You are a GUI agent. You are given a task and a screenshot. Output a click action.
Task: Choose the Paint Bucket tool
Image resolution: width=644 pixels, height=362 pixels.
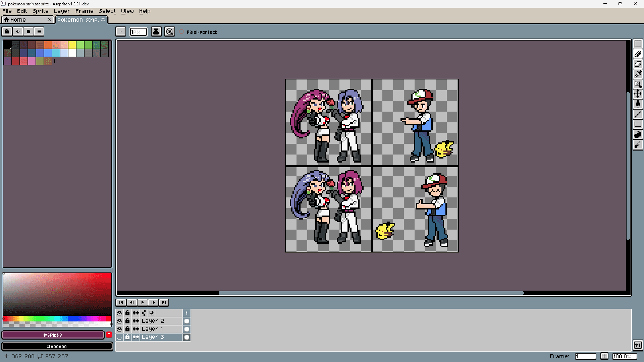tap(638, 104)
